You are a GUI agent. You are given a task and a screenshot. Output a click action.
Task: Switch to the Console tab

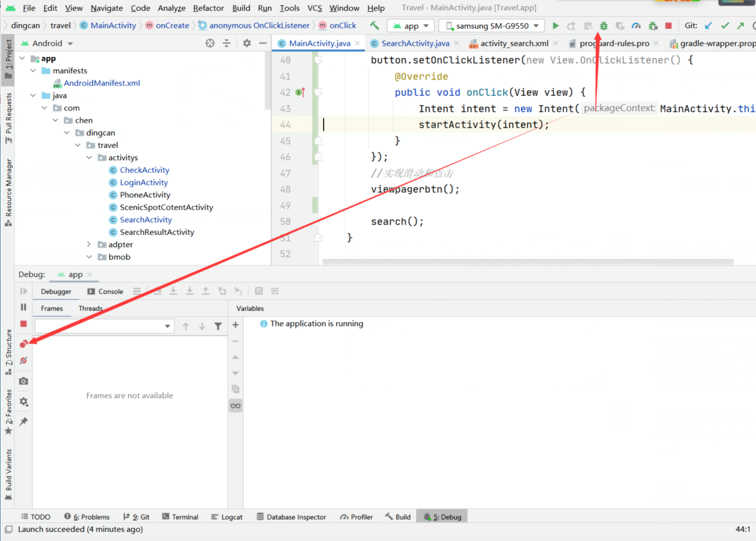[105, 292]
